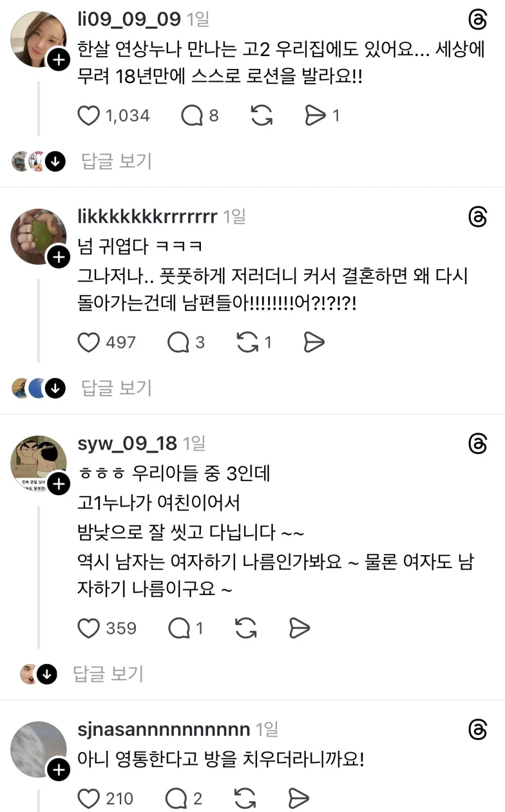The image size is (505, 812).
Task: Like syw_09_18's comment
Action: [x=89, y=628]
